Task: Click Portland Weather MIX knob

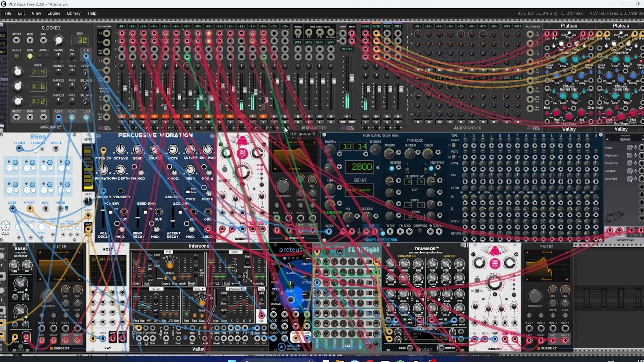Action: click(348, 217)
